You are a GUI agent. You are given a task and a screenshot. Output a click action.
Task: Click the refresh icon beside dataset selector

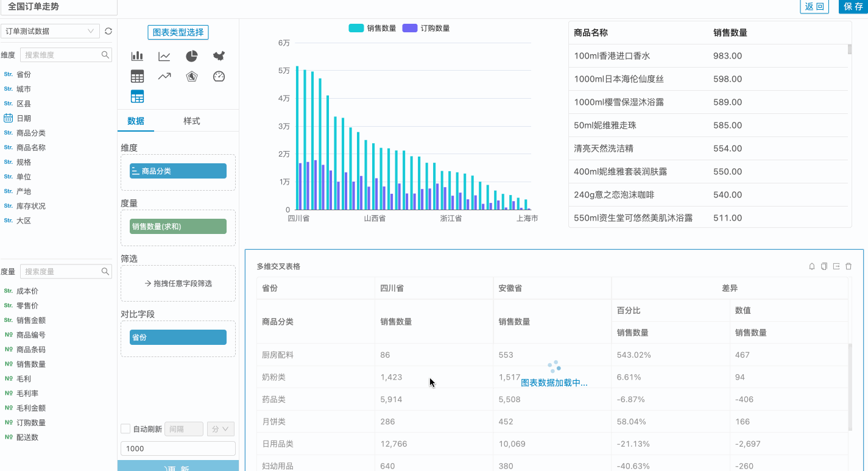point(108,31)
